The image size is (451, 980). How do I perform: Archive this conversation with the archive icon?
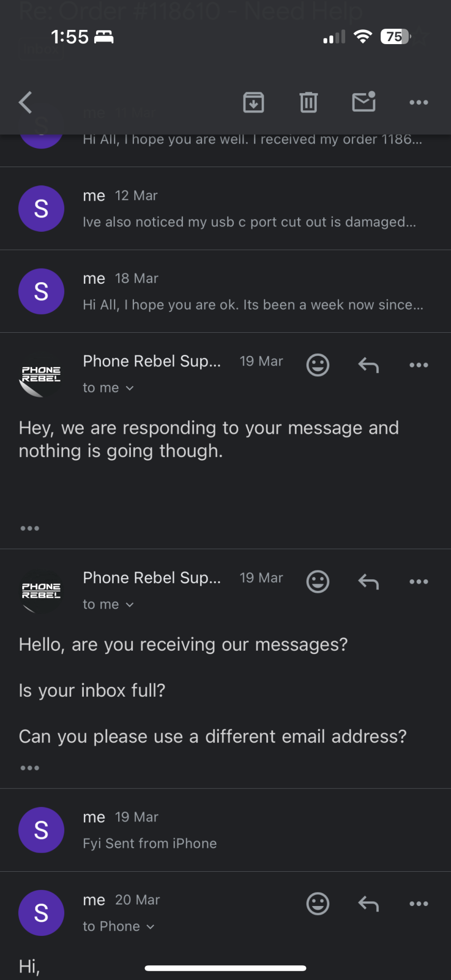(253, 102)
